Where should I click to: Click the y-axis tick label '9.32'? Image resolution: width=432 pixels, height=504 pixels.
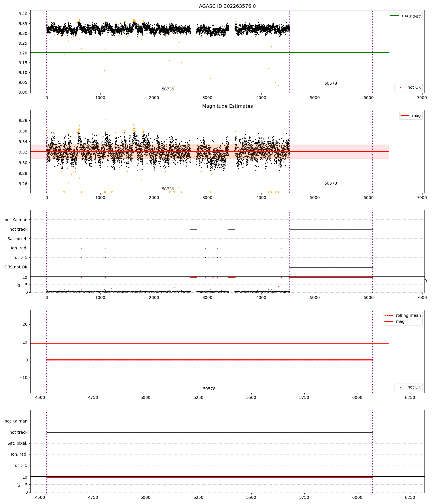click(x=23, y=152)
